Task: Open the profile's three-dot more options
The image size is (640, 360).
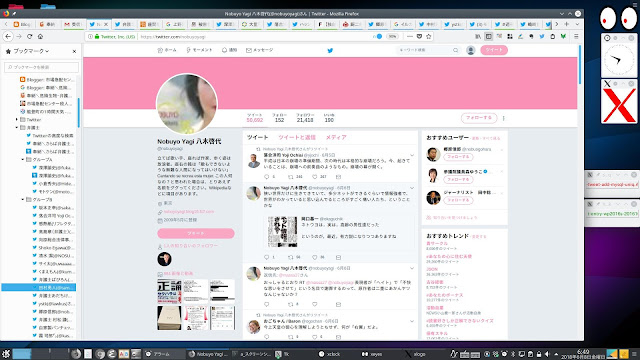Action: [x=503, y=118]
